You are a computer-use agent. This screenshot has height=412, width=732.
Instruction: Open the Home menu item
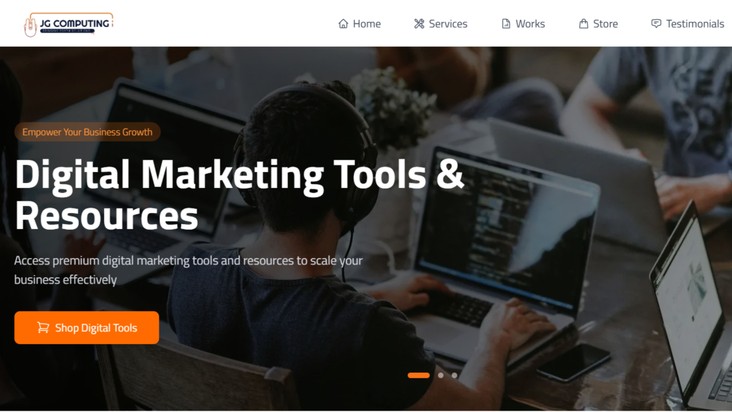coord(359,24)
